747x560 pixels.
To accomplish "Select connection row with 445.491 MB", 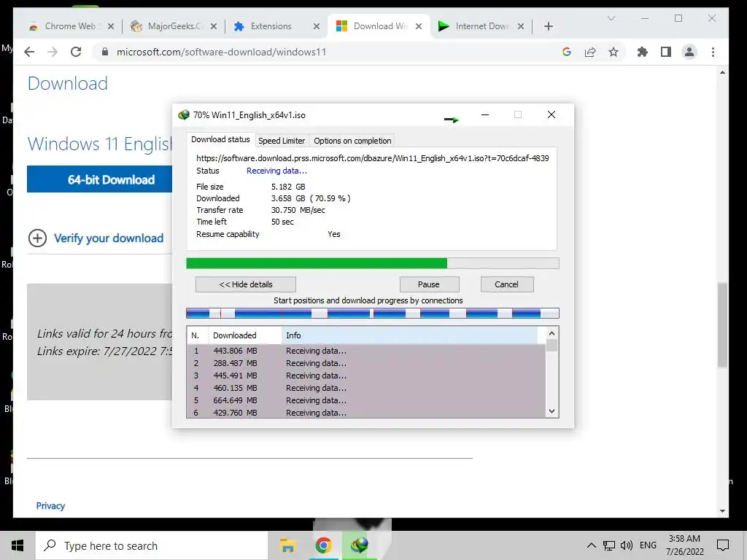I will click(x=366, y=376).
